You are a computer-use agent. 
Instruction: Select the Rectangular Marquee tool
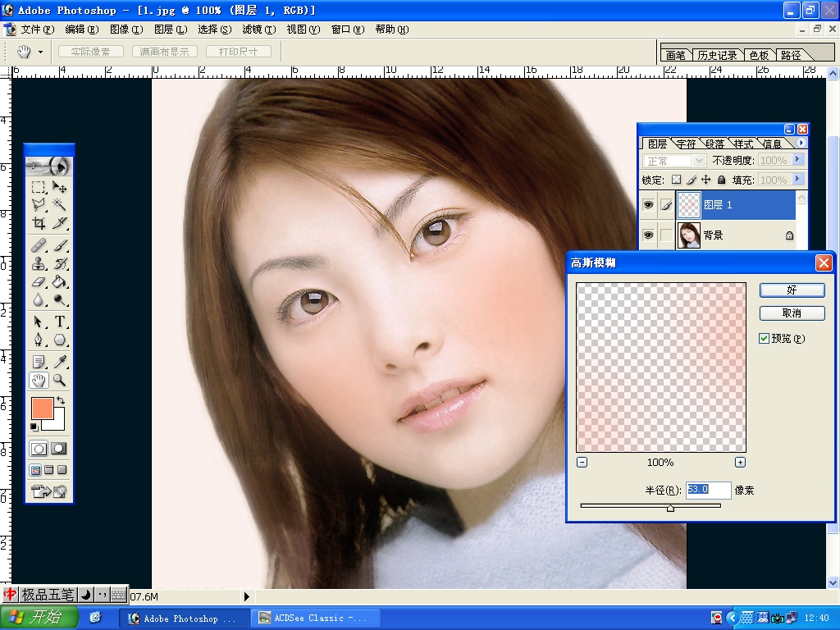point(38,187)
